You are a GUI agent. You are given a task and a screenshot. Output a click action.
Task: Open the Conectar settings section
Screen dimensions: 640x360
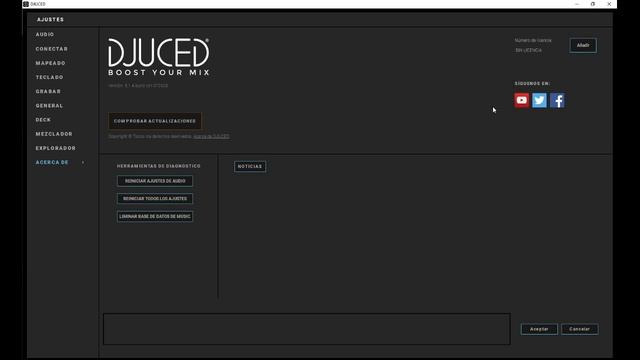(51, 49)
